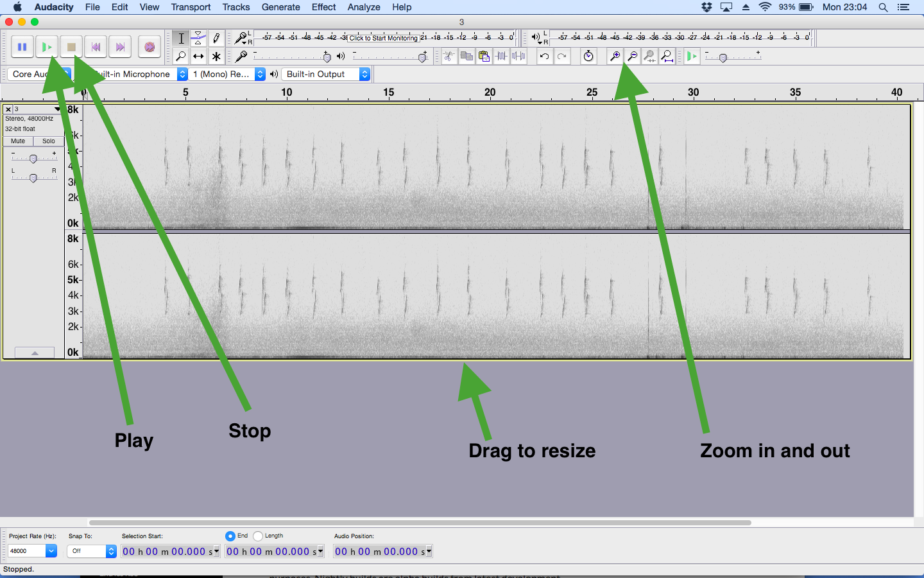Click to Start Monitoring in record meter
Image resolution: width=924 pixels, height=578 pixels.
pos(383,38)
